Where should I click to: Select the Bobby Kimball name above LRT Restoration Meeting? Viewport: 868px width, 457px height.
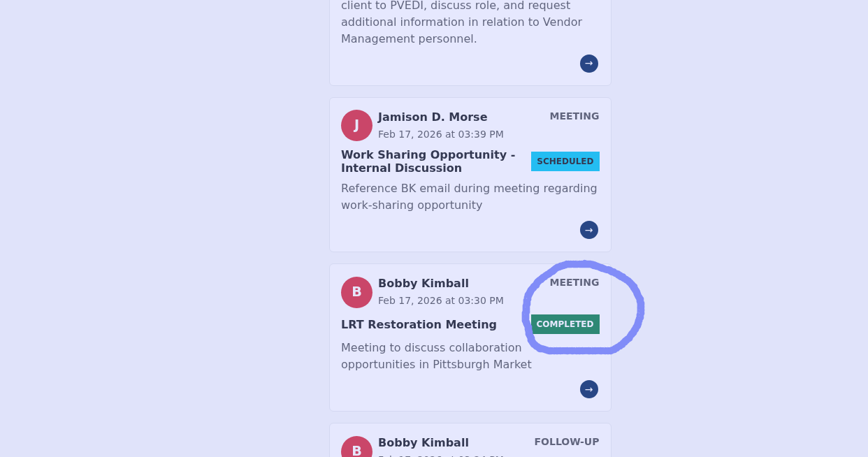point(423,283)
